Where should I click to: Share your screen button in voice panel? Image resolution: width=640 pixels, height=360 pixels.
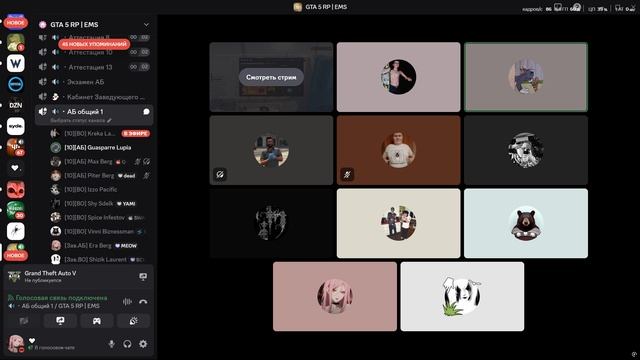(60, 321)
